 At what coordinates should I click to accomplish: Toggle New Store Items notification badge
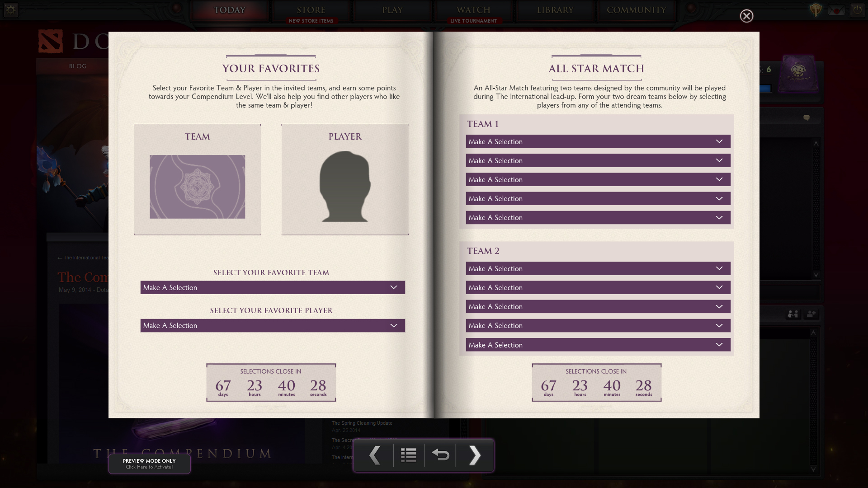click(311, 20)
